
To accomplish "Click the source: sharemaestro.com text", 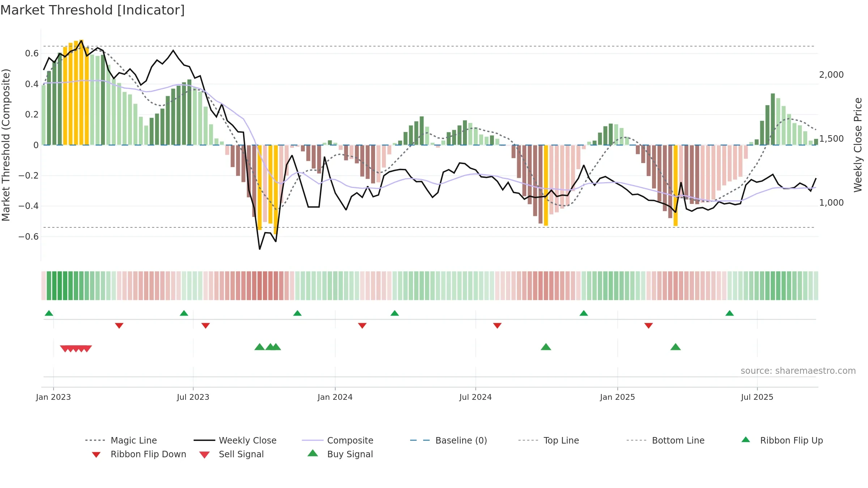I will pos(798,371).
